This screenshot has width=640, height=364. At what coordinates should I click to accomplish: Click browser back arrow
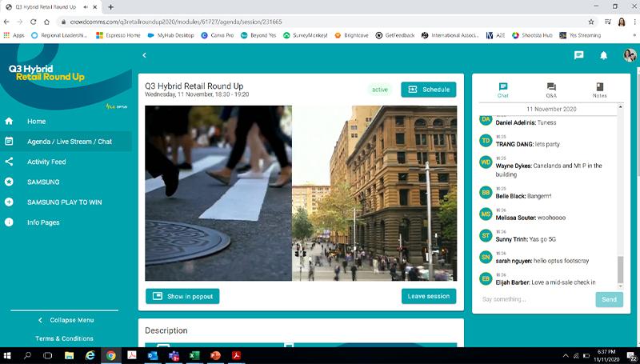point(7,22)
